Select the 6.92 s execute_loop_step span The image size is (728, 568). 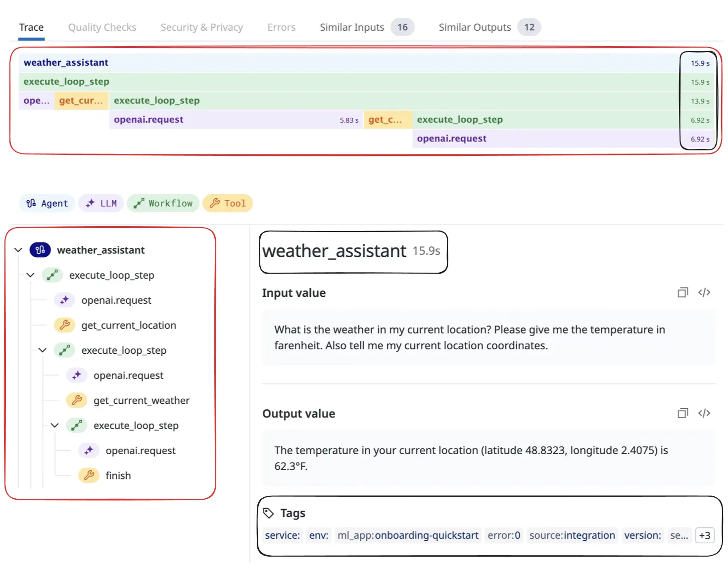click(565, 120)
